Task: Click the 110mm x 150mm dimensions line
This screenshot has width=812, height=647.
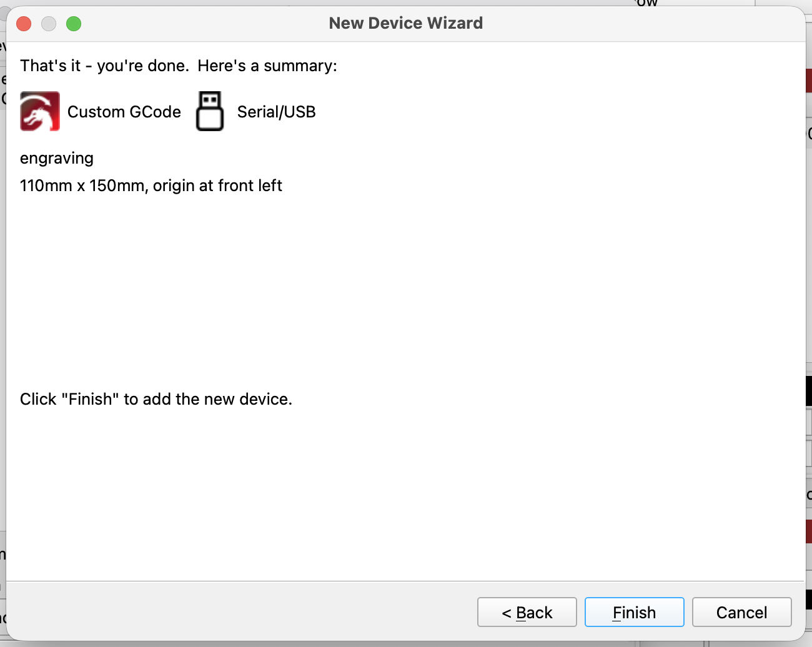Action: [x=151, y=185]
